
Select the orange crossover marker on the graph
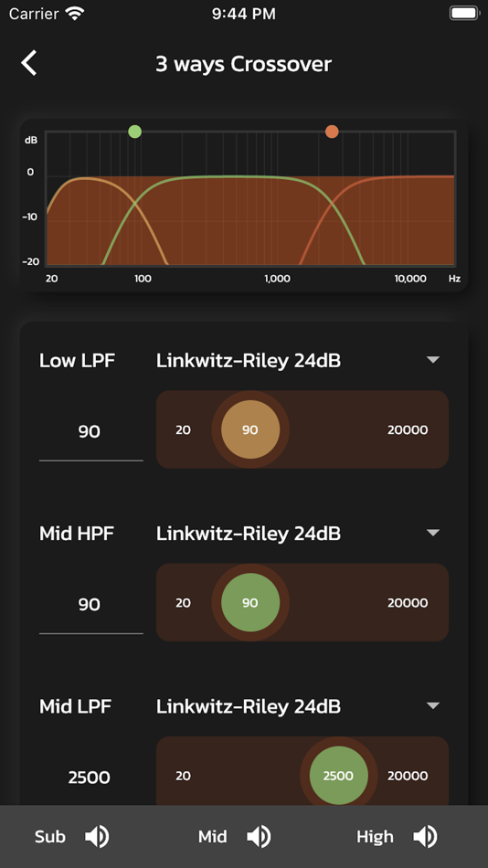(332, 132)
